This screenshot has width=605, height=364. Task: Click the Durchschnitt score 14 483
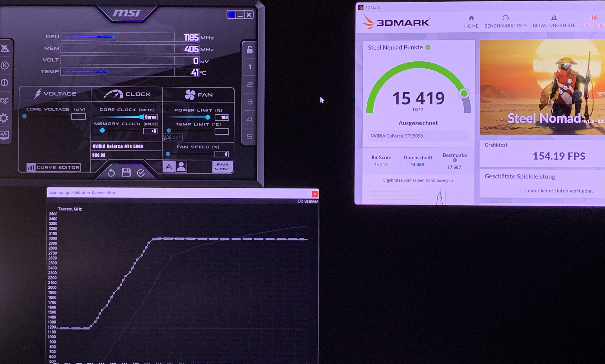417,165
